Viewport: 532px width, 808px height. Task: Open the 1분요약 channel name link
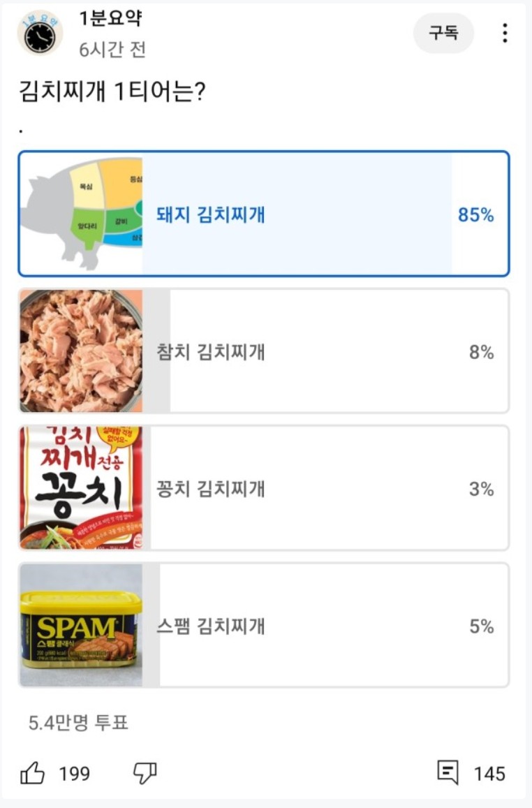[110, 18]
